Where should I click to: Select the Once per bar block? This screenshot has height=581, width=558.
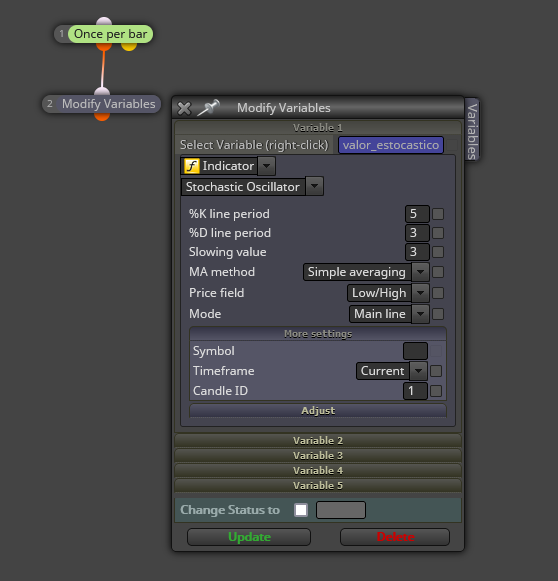click(x=110, y=34)
